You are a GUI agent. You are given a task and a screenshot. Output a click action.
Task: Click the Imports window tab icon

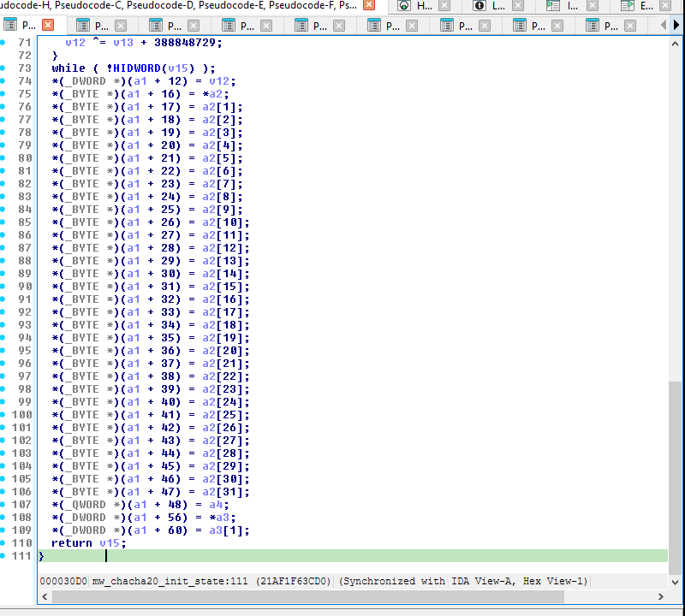pos(552,7)
